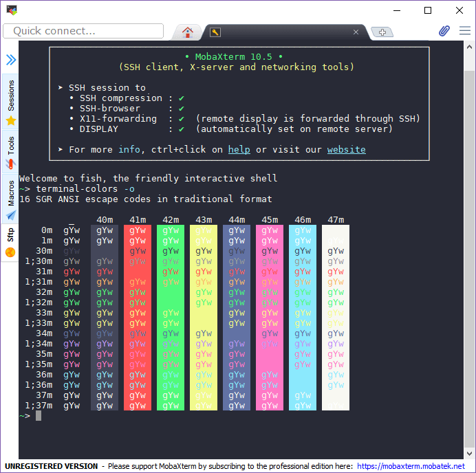Click the '1;31m' row label

pyautogui.click(x=39, y=282)
